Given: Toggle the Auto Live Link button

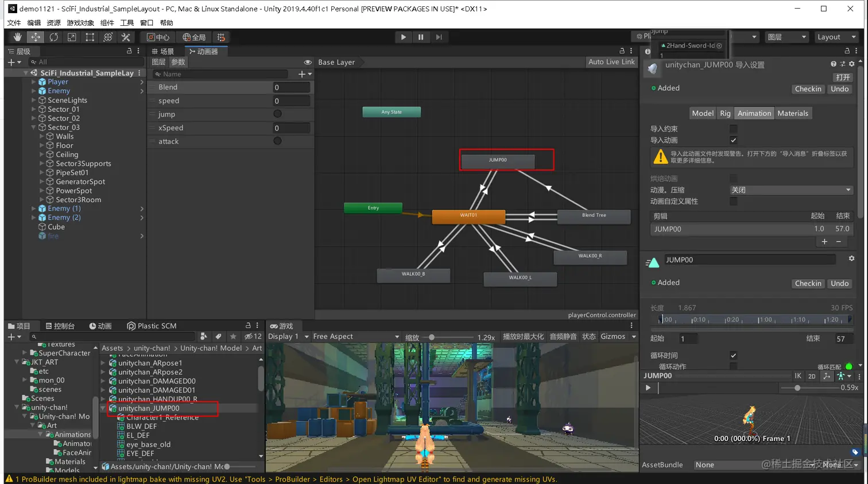Looking at the screenshot, I should 611,62.
